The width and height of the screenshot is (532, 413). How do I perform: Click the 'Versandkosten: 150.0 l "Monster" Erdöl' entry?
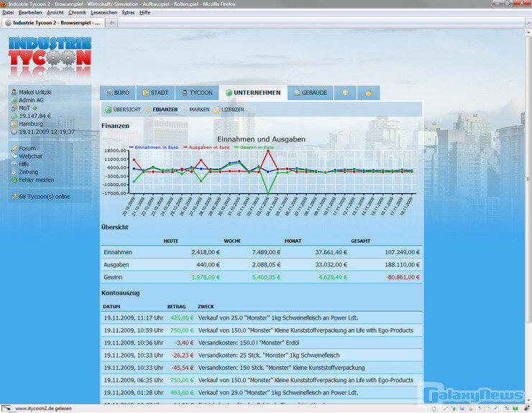[x=249, y=343]
